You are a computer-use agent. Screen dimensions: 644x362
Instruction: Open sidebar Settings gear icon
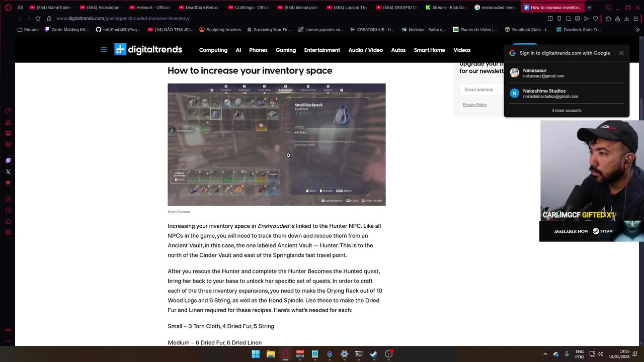(x=8, y=232)
